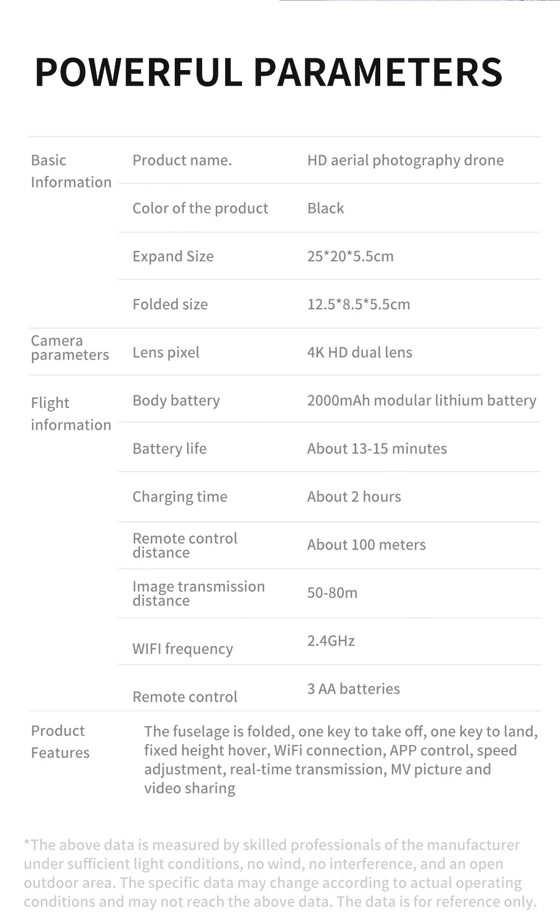The width and height of the screenshot is (560, 924).
Task: Select the HD aerial photography drone value
Action: pos(405,160)
